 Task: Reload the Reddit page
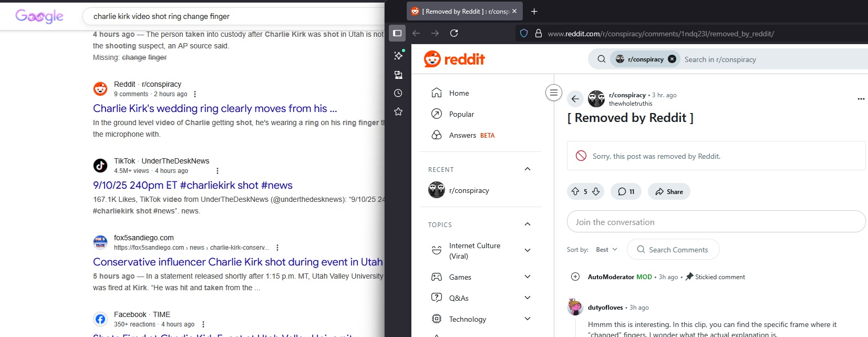pos(454,33)
